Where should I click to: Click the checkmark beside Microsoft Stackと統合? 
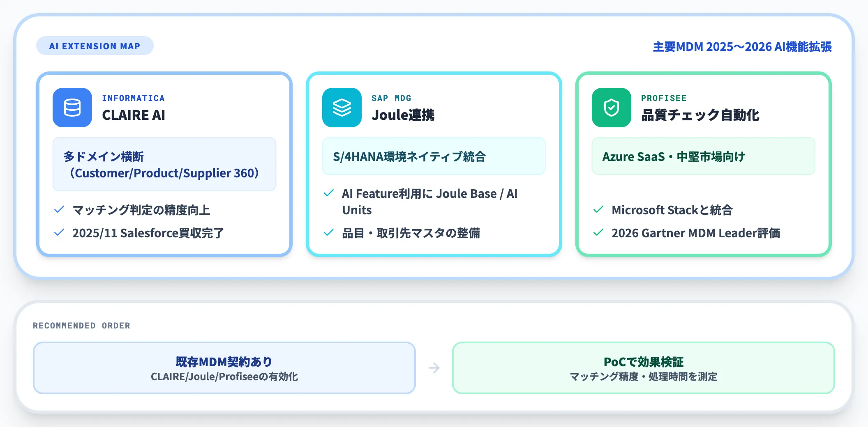coord(598,210)
